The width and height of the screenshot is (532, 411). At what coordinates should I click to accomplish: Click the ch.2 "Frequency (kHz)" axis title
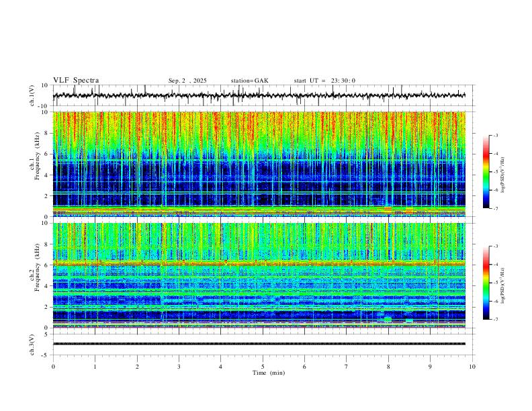tap(38, 267)
